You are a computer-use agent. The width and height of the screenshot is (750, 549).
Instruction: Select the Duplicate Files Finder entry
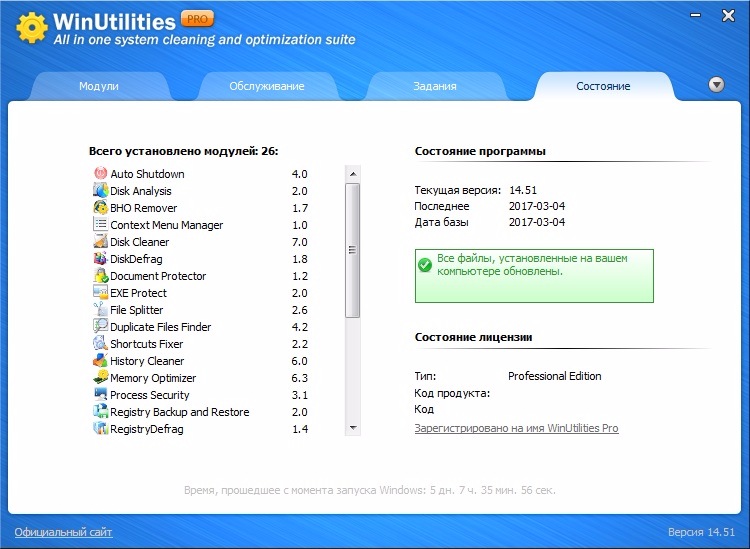coord(200,327)
